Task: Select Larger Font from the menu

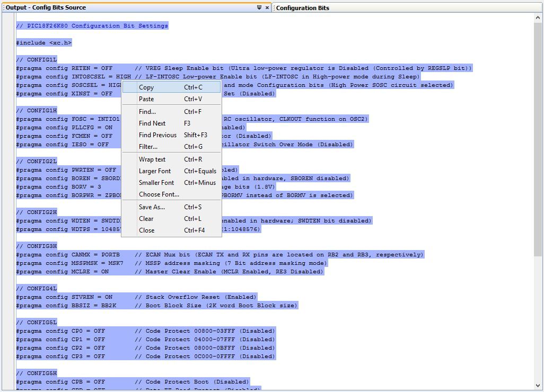Action: pyautogui.click(x=155, y=171)
